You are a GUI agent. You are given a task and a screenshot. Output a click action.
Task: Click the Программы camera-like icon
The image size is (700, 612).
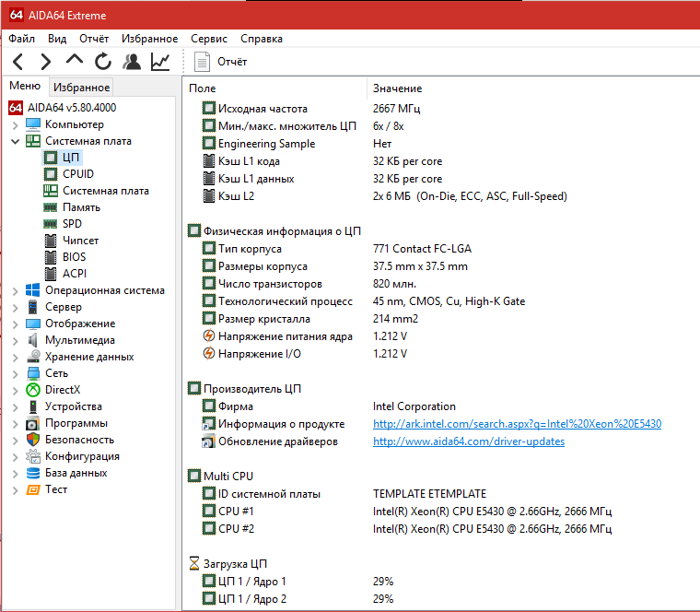coord(33,423)
